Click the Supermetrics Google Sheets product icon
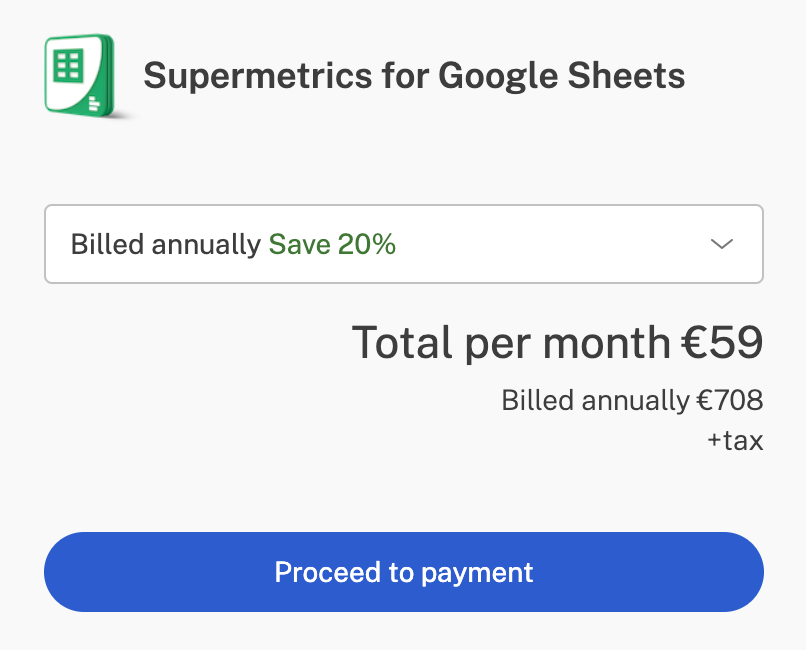The image size is (806, 650). click(x=80, y=76)
